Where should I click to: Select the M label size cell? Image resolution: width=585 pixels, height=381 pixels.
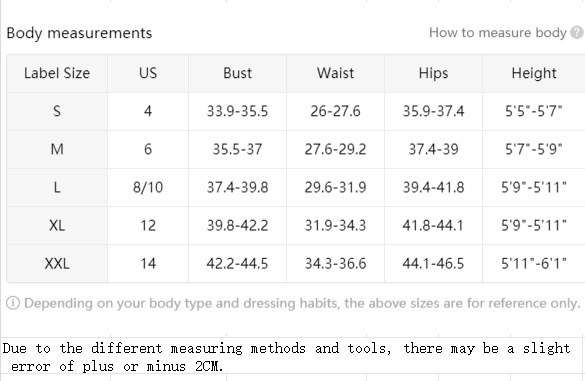point(57,149)
